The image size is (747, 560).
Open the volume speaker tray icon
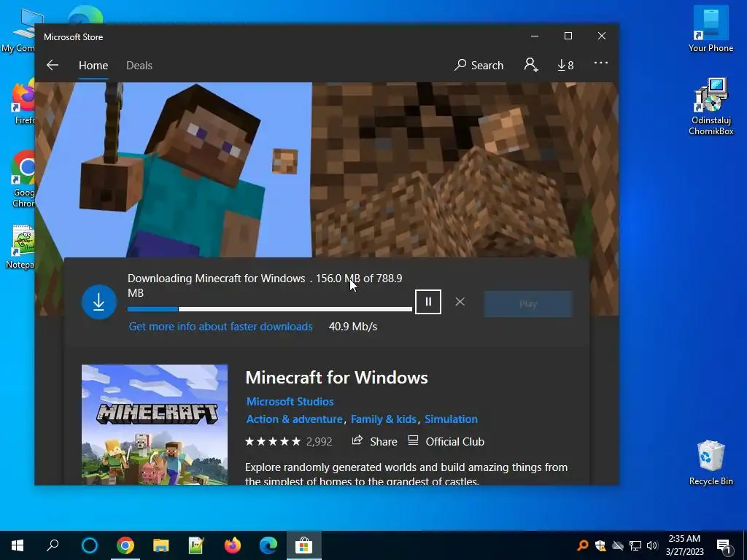[x=652, y=545]
